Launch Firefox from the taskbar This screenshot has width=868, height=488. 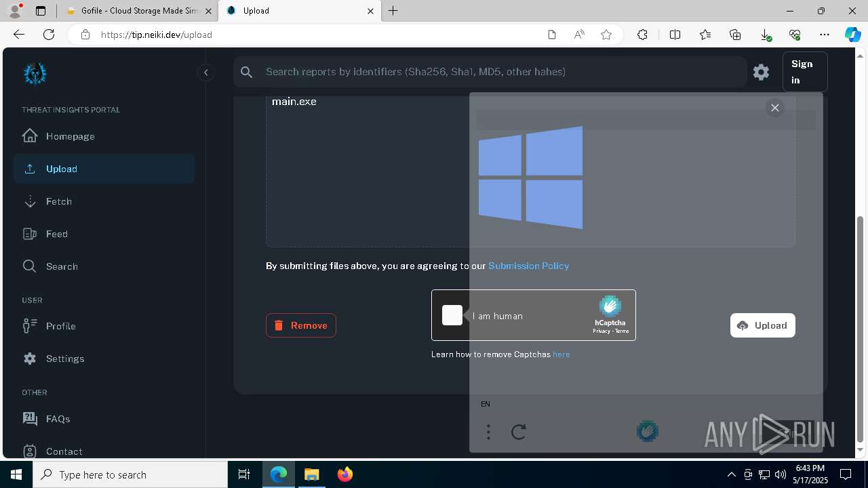click(345, 474)
